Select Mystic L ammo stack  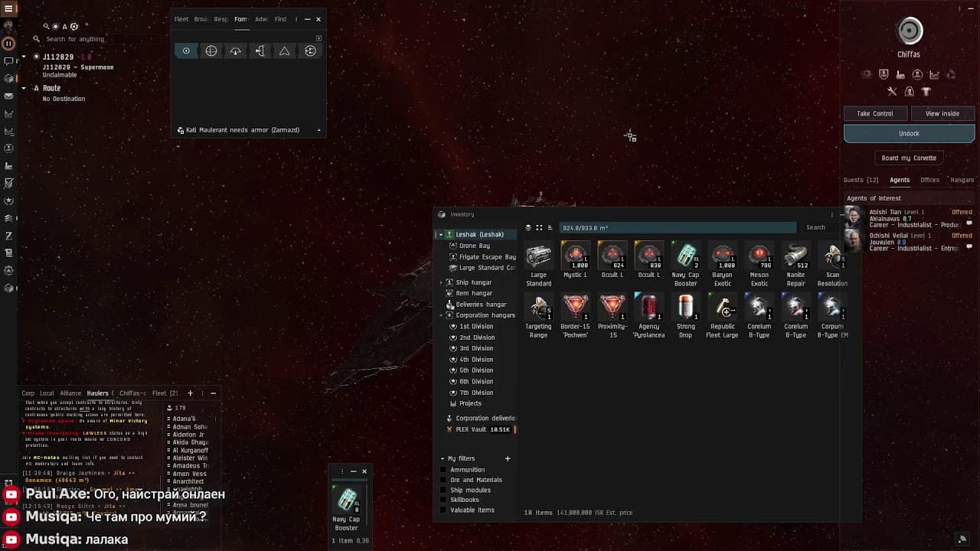pyautogui.click(x=576, y=260)
